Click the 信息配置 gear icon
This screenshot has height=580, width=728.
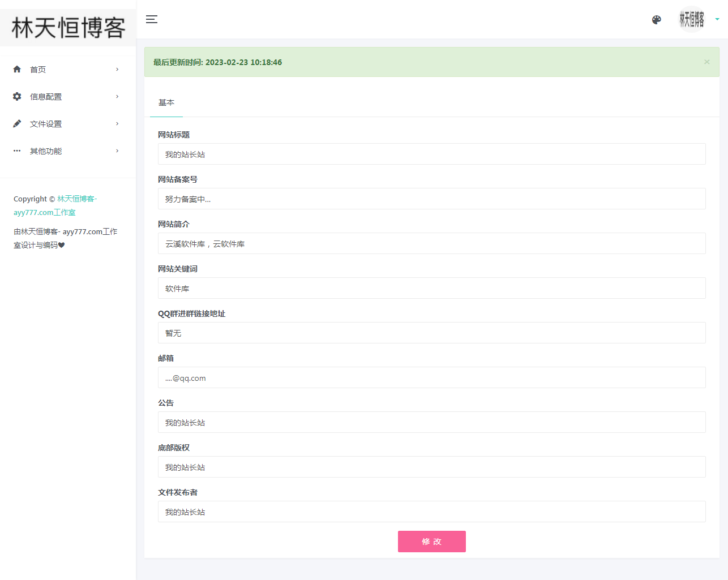pos(17,96)
